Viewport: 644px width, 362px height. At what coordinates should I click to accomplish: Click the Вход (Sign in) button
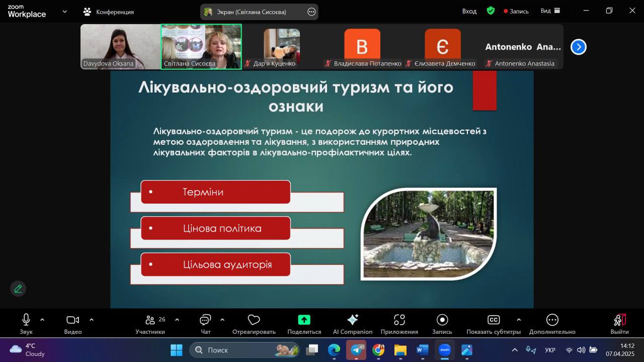469,11
